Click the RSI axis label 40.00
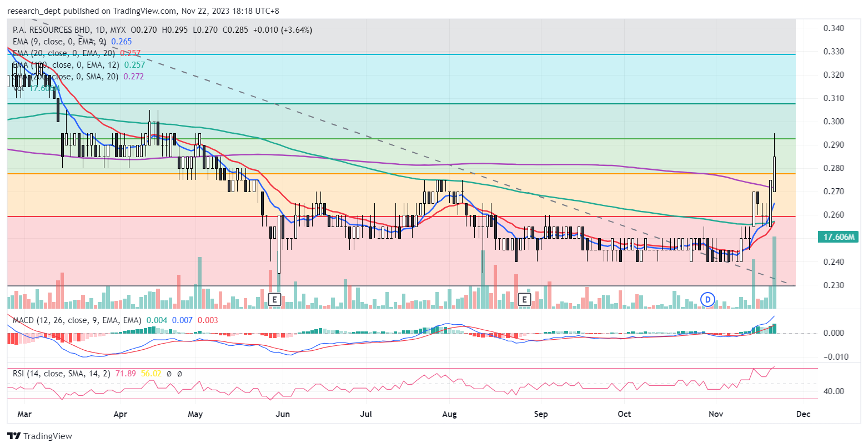The image size is (868, 448). (834, 391)
